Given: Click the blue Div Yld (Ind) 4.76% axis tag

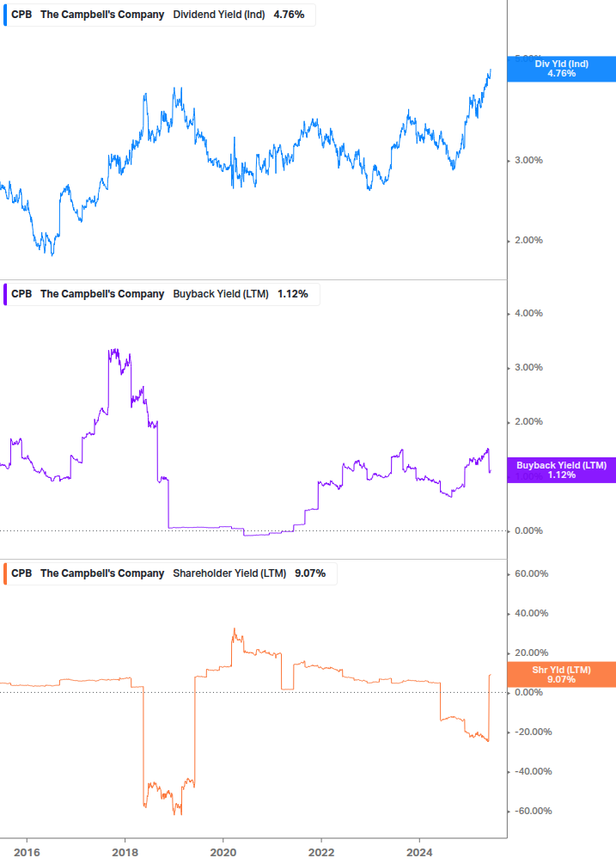Looking at the screenshot, I should (x=562, y=69).
